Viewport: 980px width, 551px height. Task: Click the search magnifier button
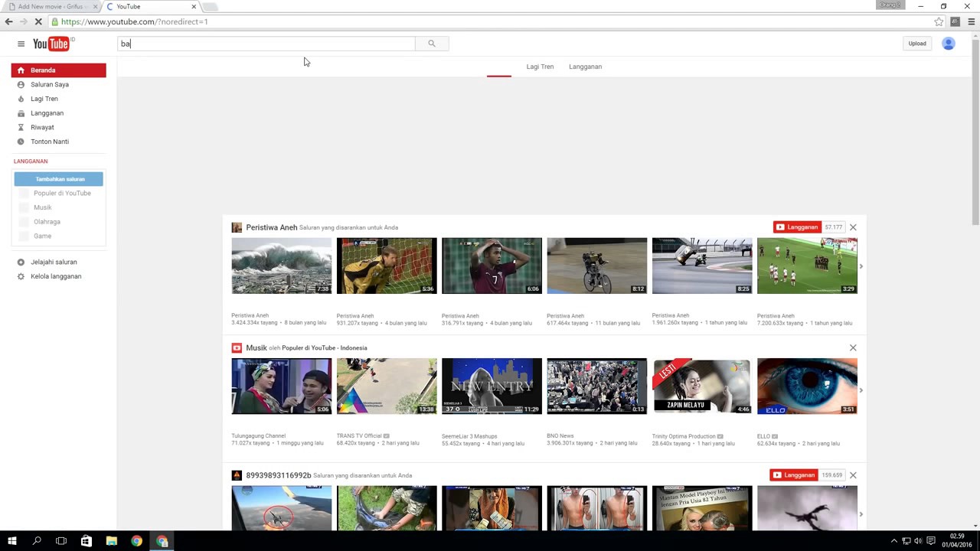pos(432,44)
